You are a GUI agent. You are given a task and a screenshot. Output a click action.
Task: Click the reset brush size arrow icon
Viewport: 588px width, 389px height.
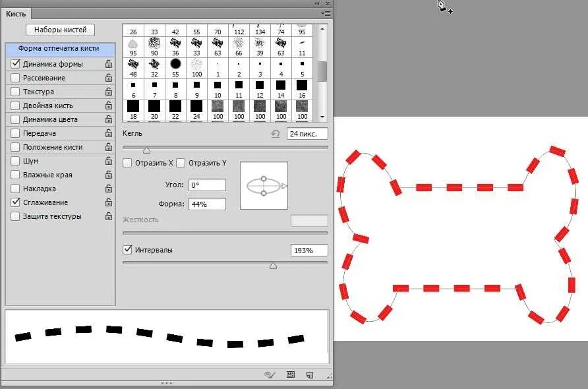pyautogui.click(x=276, y=134)
